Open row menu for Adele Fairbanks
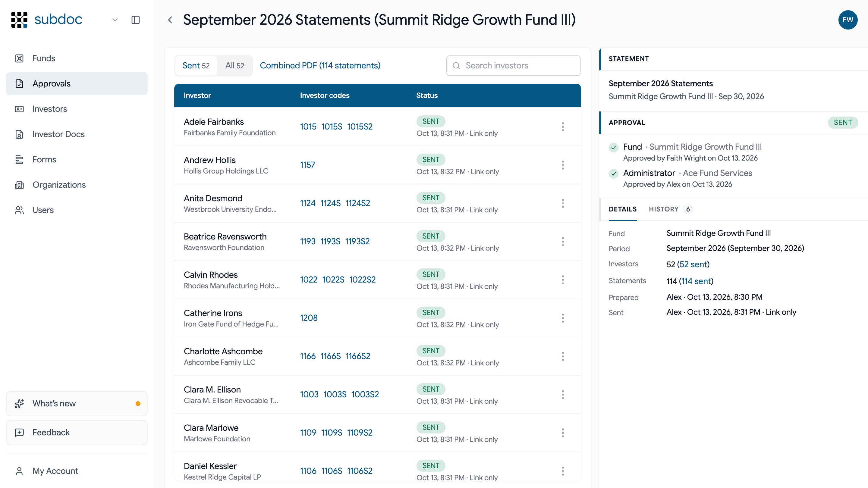Image resolution: width=868 pixels, height=488 pixels. [x=563, y=127]
